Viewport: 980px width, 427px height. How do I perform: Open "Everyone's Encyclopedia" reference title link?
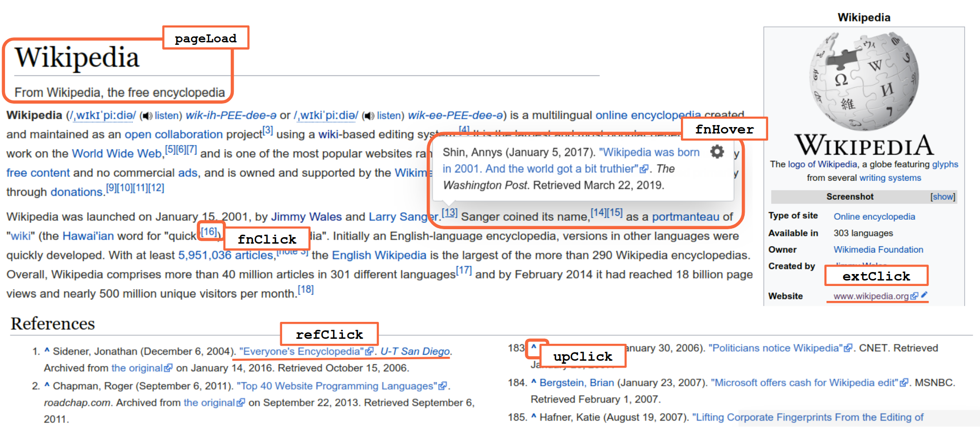(x=301, y=351)
